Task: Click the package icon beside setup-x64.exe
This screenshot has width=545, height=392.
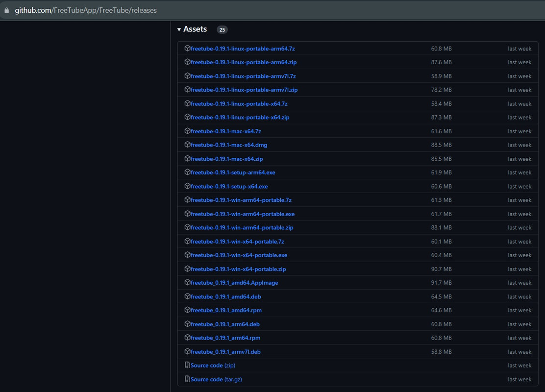Action: pyautogui.click(x=187, y=186)
